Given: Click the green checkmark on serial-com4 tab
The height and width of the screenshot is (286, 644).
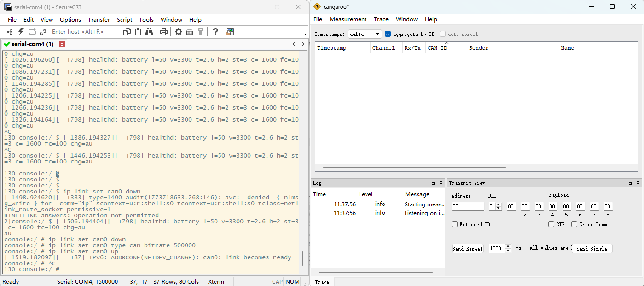Looking at the screenshot, I should (x=6, y=44).
